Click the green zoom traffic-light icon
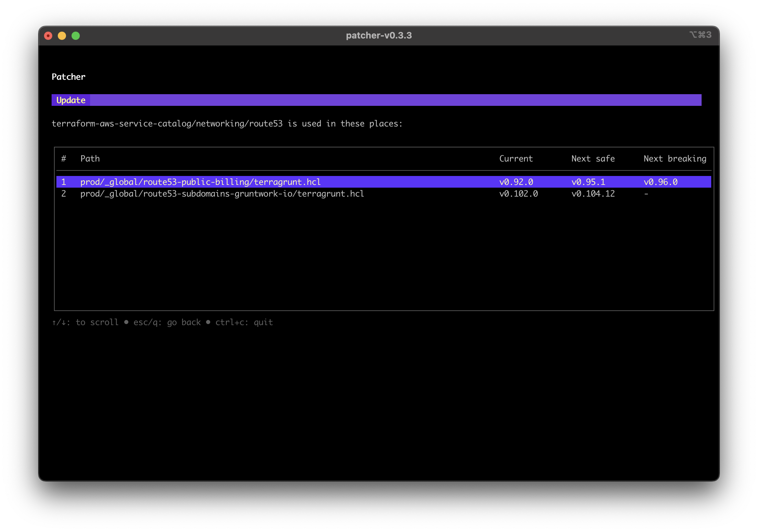 coord(76,35)
